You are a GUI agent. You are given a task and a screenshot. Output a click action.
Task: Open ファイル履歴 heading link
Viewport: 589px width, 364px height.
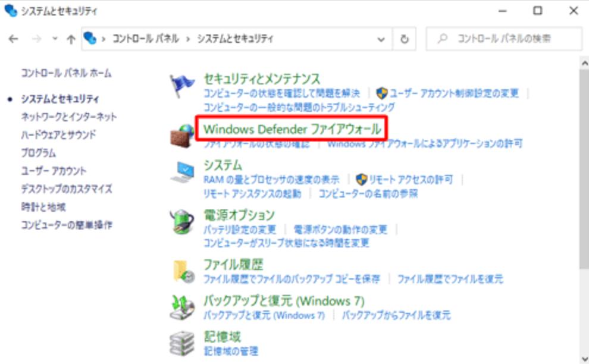[233, 265]
